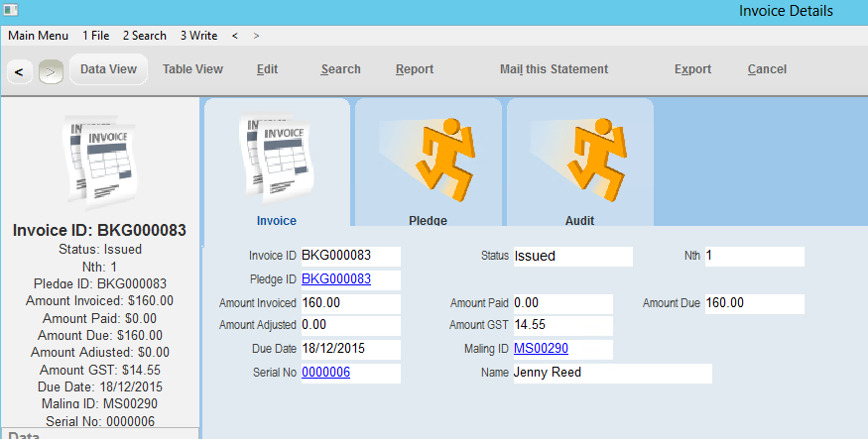Viewport: 868px width, 439px height.
Task: Click the invoice documents image in sidebar
Action: 100,164
